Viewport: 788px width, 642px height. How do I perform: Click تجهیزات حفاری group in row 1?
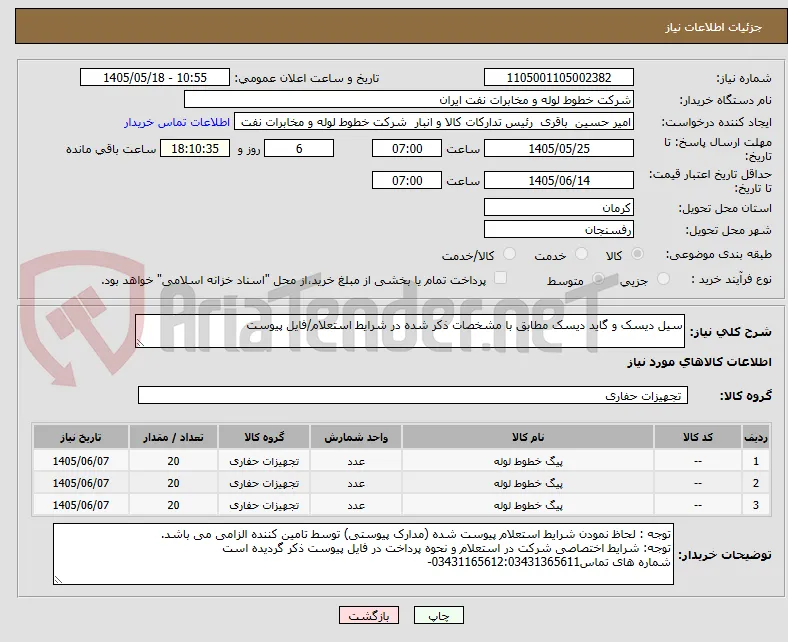tap(264, 461)
